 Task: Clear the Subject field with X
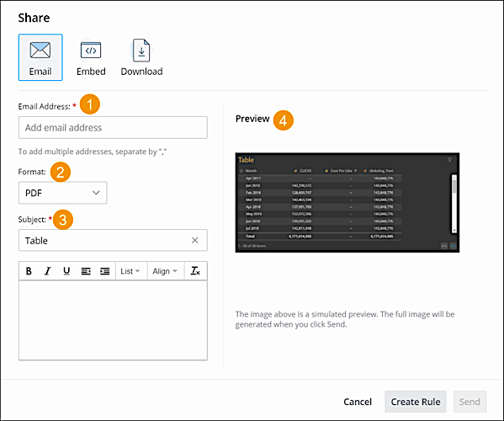(x=195, y=240)
